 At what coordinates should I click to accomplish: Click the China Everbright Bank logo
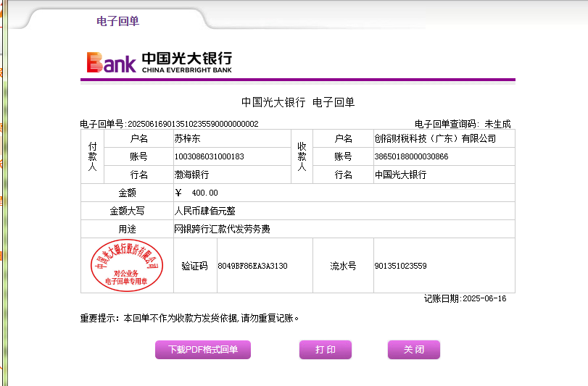(160, 62)
